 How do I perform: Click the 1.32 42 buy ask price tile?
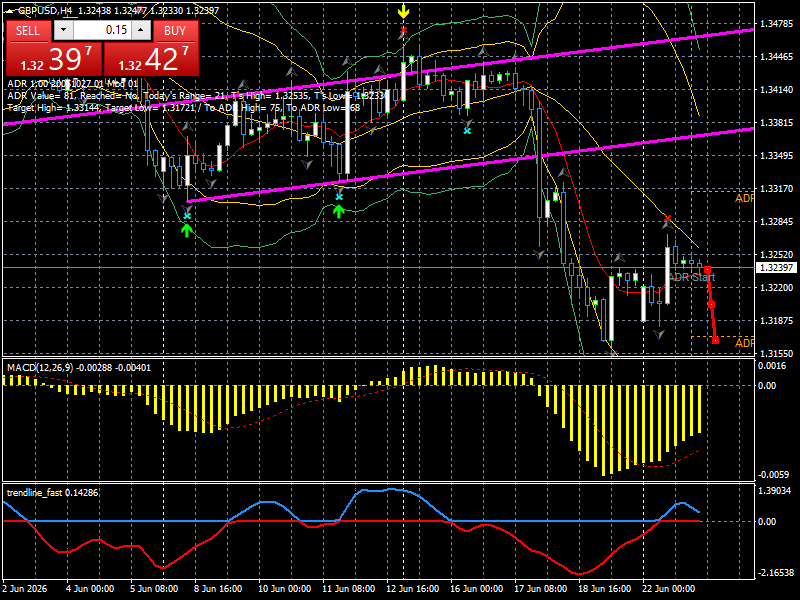point(151,59)
